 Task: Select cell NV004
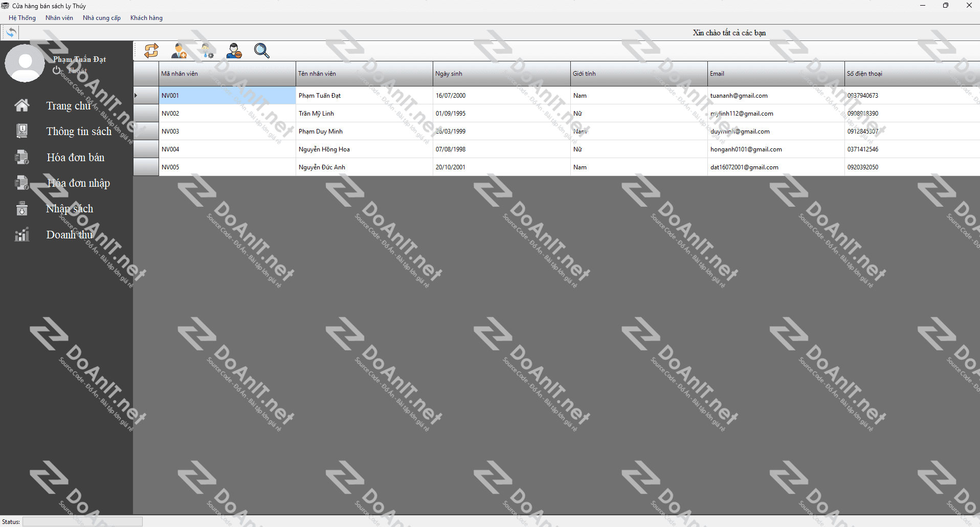click(227, 149)
